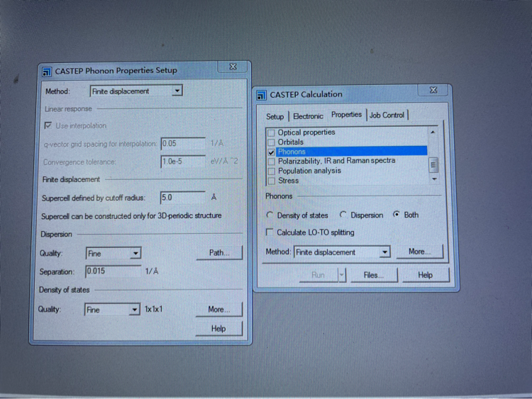532x399 pixels.
Task: Click the supercell cutoff radius input field
Action: [182, 198]
